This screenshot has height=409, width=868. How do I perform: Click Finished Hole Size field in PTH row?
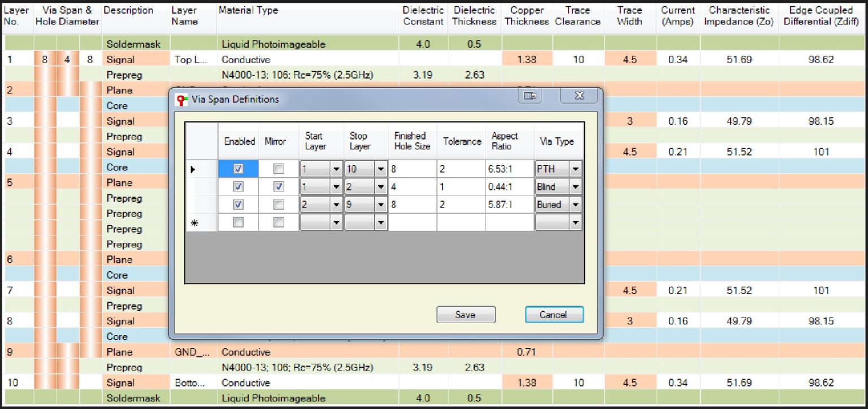pos(412,168)
